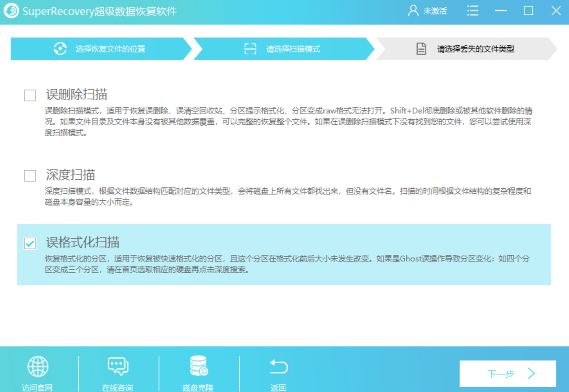Click the 在线咨询 label
Screen dimensions: 569x392
point(117,388)
